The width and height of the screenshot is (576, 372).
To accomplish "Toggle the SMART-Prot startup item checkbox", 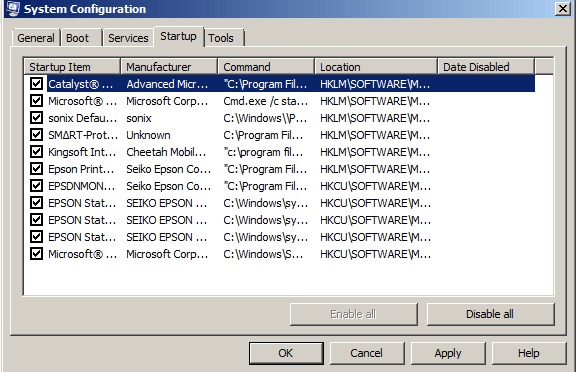I will pos(36,135).
